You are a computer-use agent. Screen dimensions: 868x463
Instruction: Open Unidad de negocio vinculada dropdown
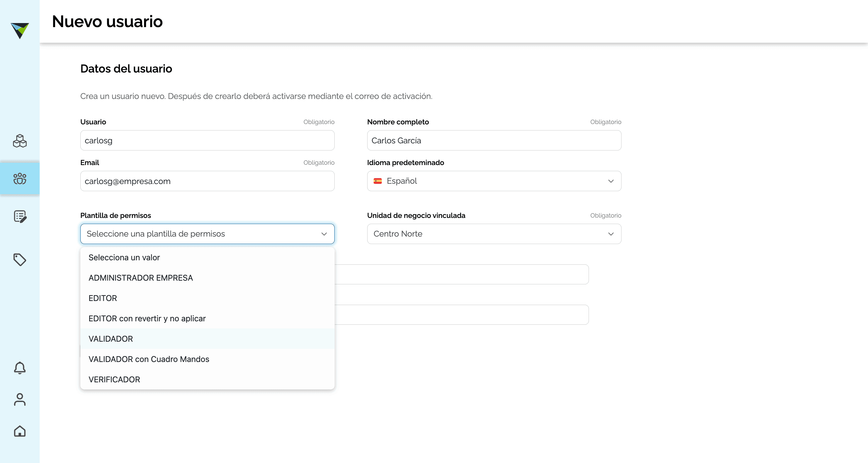(x=494, y=234)
